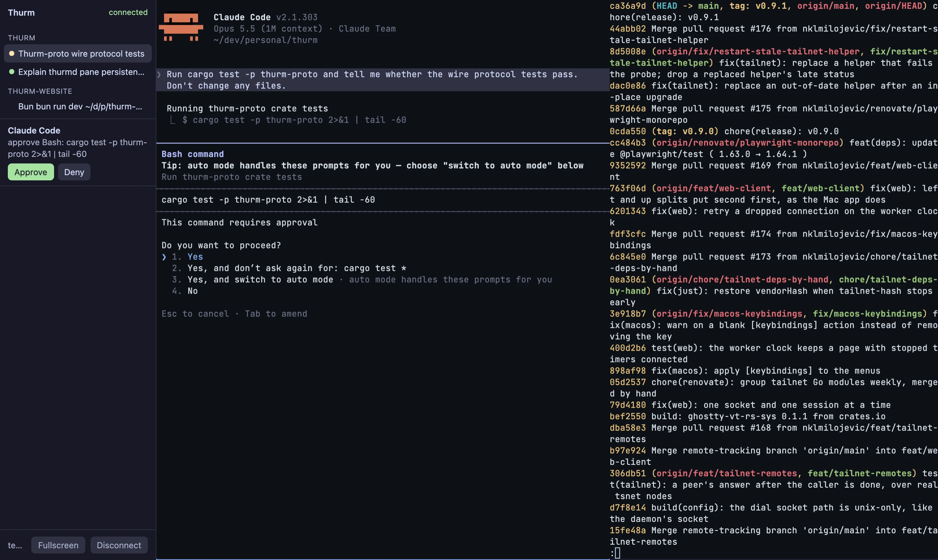Click Esc to cancel hint text
Viewport: 938px width, 560px height.
(x=195, y=314)
